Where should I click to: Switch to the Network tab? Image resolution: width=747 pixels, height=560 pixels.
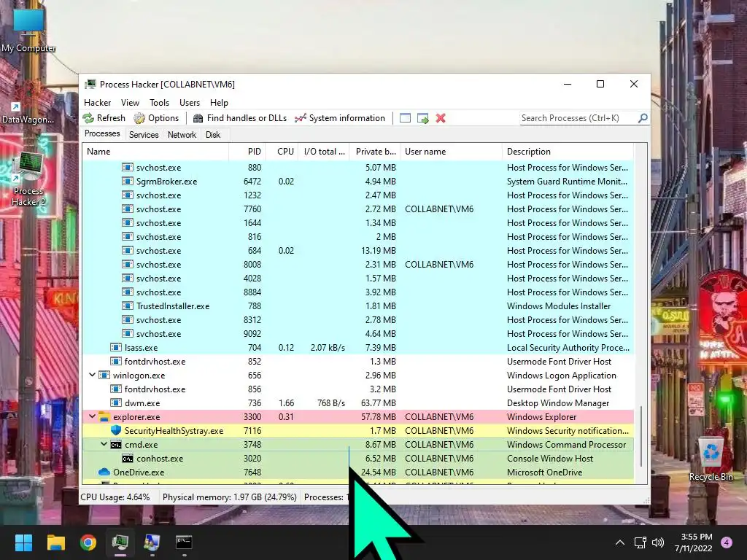point(182,135)
